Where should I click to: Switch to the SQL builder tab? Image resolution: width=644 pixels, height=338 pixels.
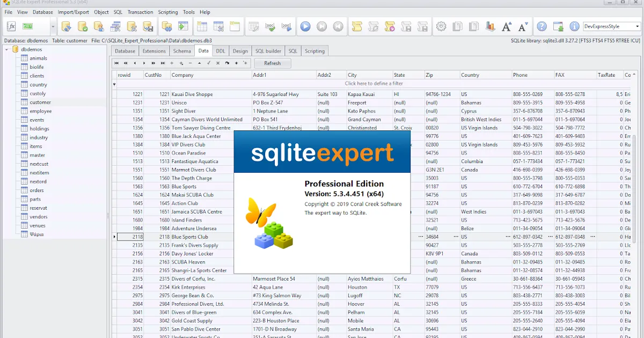point(268,51)
